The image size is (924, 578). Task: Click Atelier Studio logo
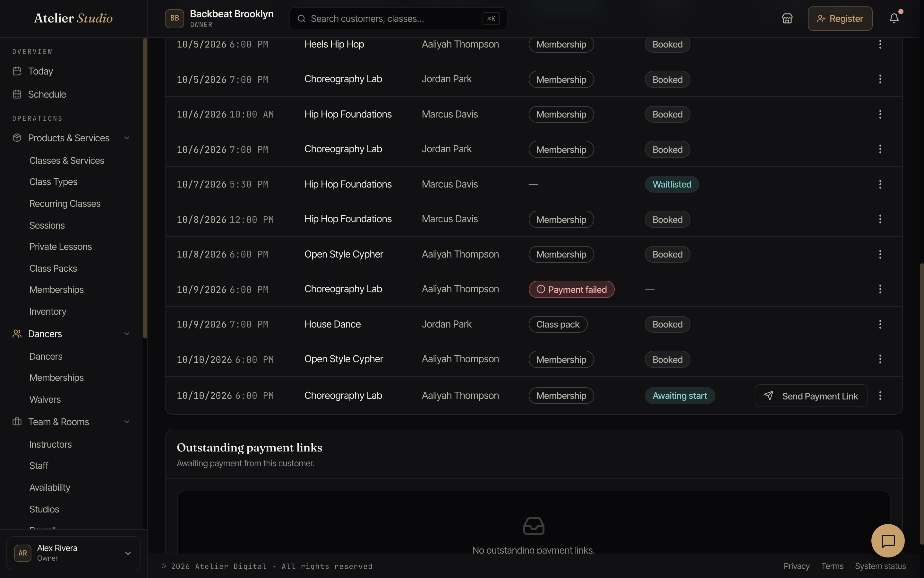[73, 18]
